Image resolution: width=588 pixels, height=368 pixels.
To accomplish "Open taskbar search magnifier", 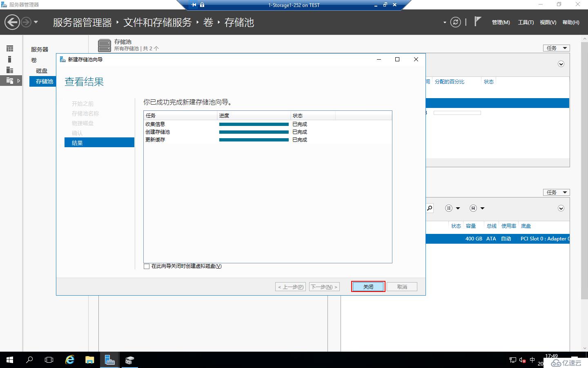I will [x=29, y=360].
